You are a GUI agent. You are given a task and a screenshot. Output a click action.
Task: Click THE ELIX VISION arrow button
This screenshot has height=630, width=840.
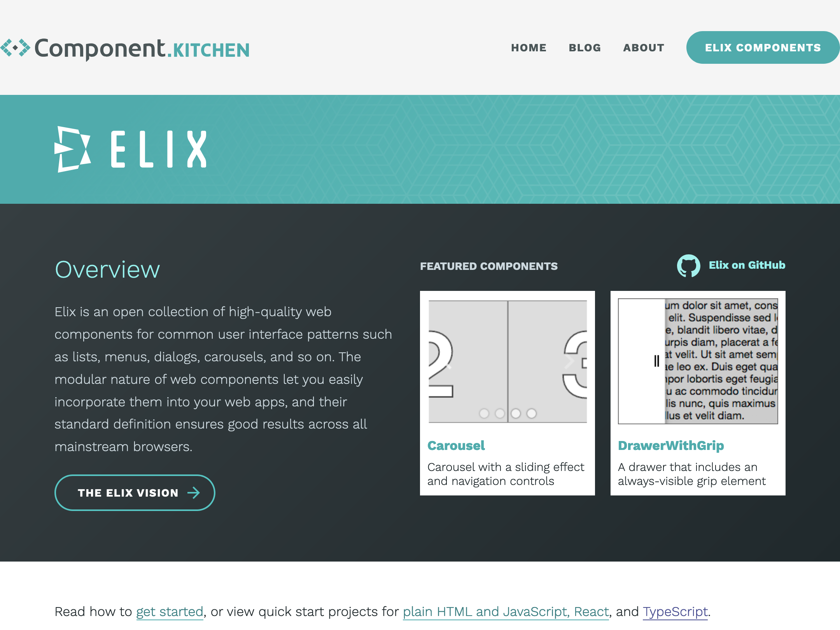pos(134,492)
